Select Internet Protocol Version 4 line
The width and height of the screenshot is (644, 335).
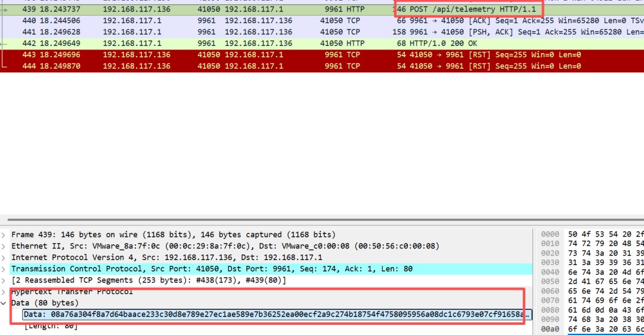coord(167,257)
